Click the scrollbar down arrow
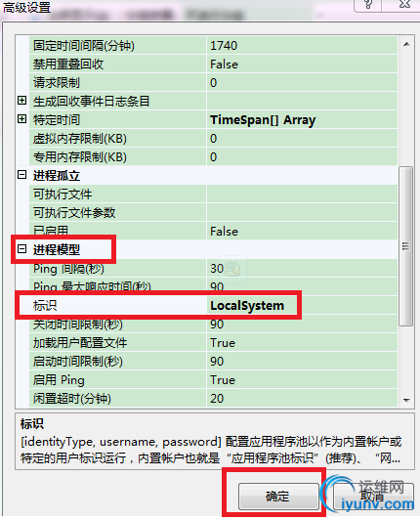420x520 pixels. [x=406, y=401]
